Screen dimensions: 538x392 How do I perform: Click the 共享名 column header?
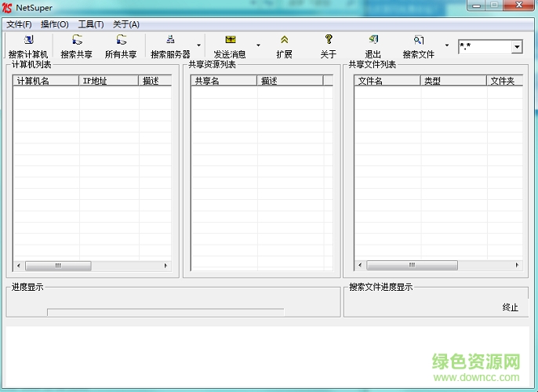[224, 81]
